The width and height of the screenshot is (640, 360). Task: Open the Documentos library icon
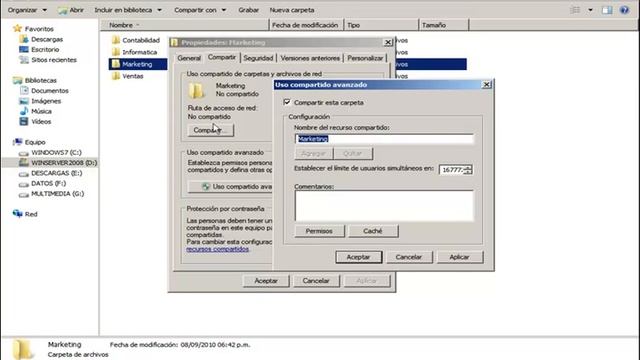[24, 90]
